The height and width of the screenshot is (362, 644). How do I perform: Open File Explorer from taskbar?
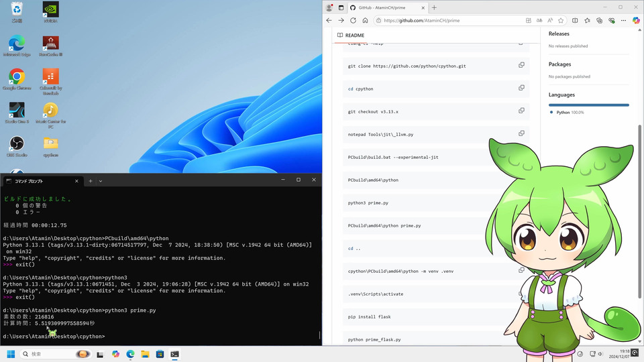(145, 354)
